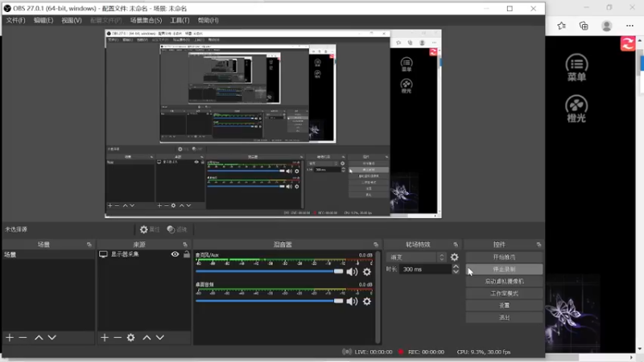
Task: Open source properties via the gear icon
Action: click(x=130, y=337)
